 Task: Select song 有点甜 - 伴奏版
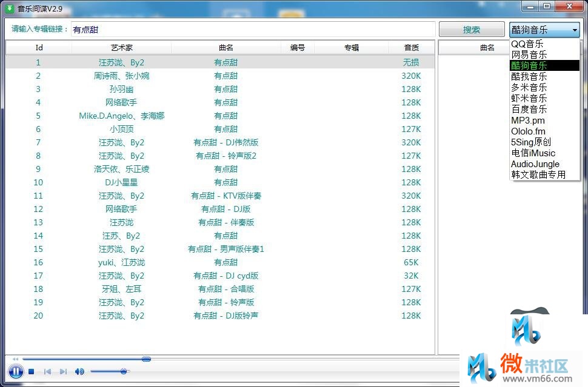[226, 222]
